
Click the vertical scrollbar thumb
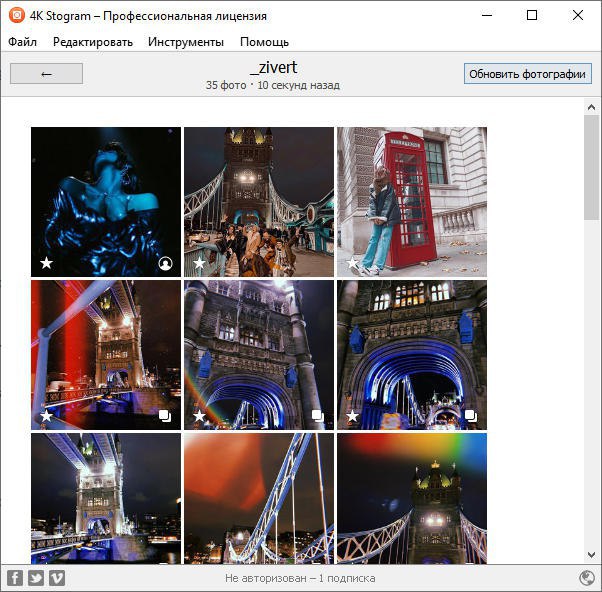(x=591, y=167)
